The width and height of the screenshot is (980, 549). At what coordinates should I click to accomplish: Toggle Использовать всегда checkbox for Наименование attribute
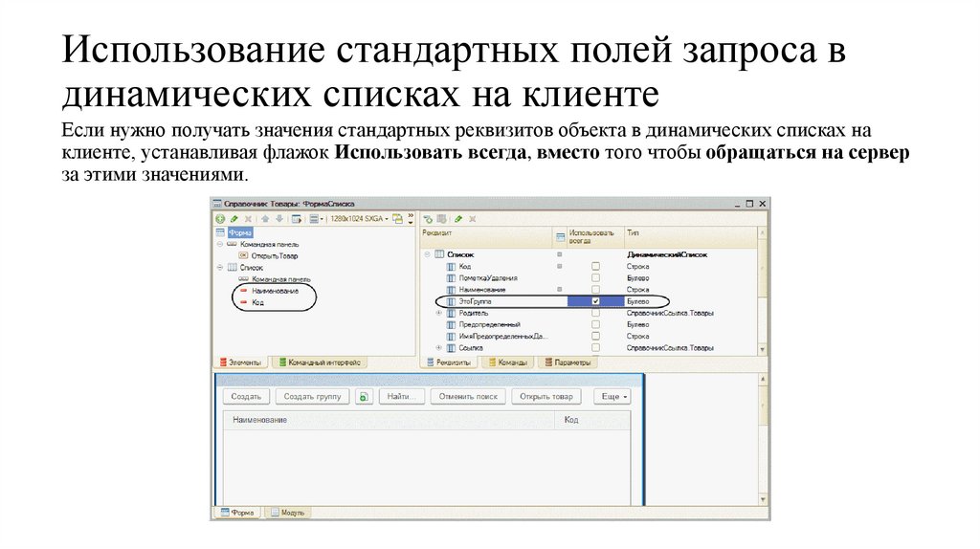tap(595, 290)
